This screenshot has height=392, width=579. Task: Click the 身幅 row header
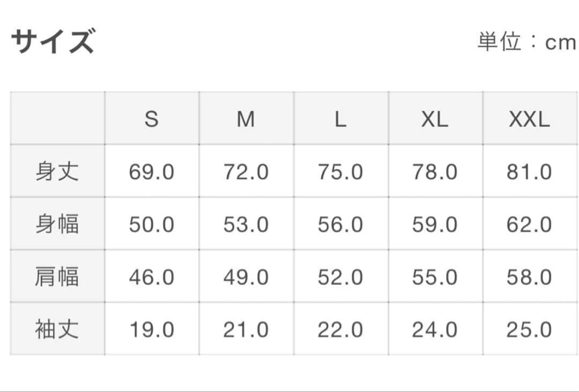click(57, 224)
